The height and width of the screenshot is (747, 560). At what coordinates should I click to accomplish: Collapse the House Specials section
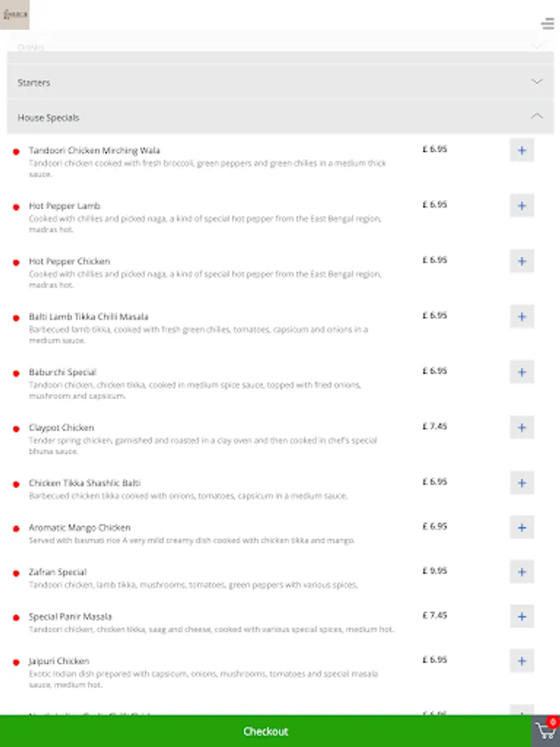[537, 117]
